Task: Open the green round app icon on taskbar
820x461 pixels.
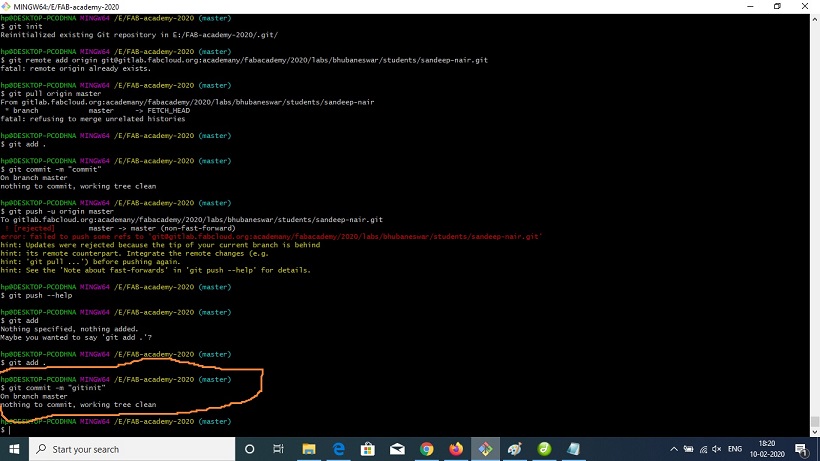Action: point(544,449)
